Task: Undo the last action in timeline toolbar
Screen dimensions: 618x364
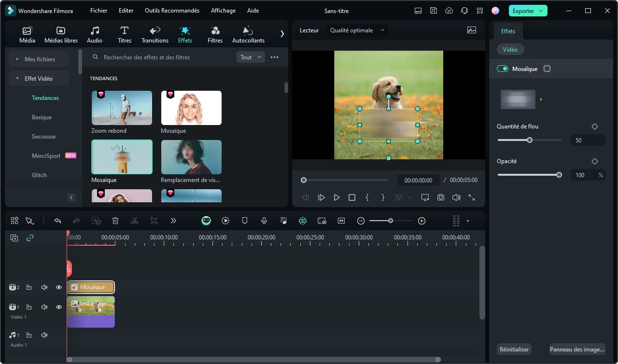Action: pyautogui.click(x=57, y=221)
